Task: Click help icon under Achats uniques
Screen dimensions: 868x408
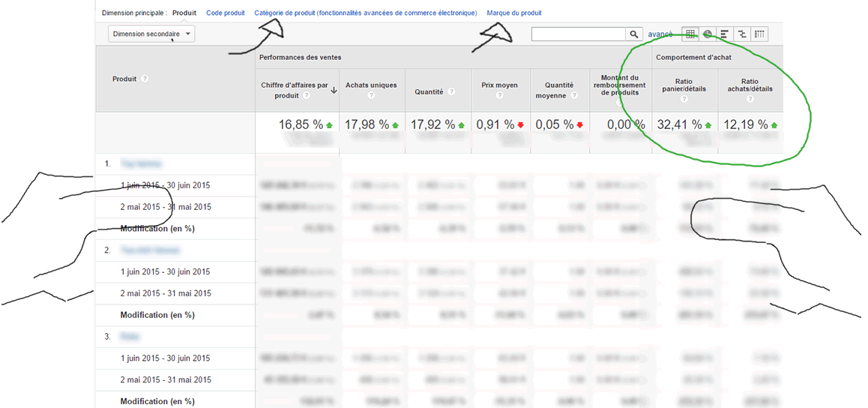Action: pos(371,96)
